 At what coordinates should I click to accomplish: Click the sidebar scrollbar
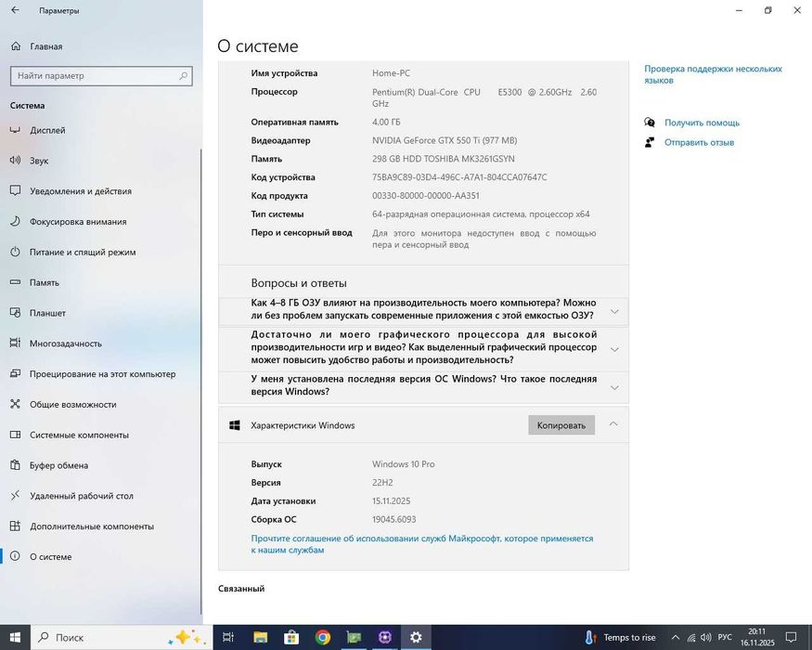tap(201, 381)
